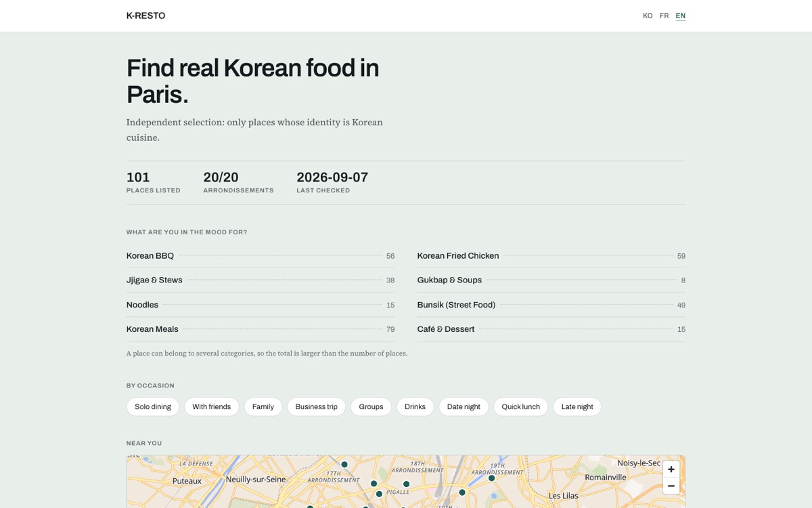Show Korean Meals listings
This screenshot has height=508, width=812.
click(261, 329)
